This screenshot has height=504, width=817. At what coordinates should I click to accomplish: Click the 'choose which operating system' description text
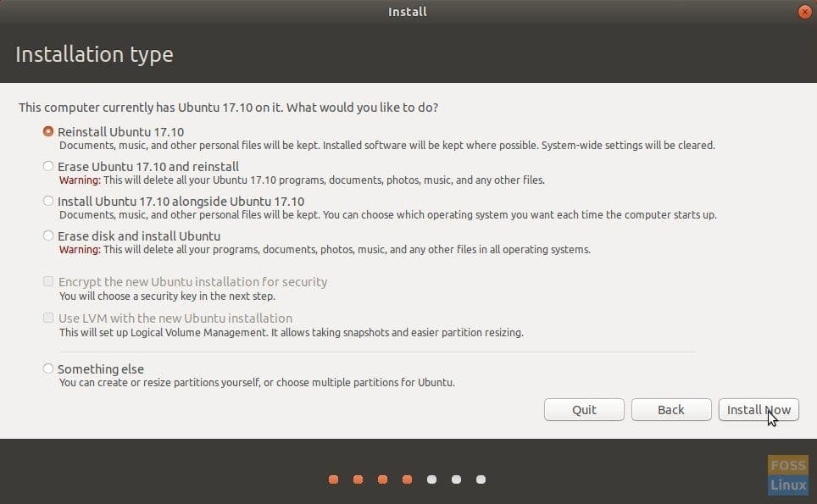(x=387, y=214)
